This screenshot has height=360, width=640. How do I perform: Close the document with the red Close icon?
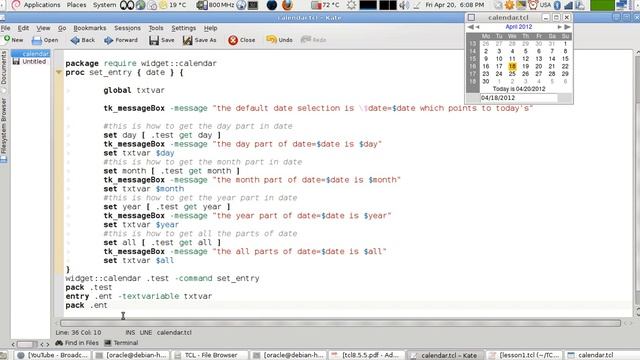242,40
